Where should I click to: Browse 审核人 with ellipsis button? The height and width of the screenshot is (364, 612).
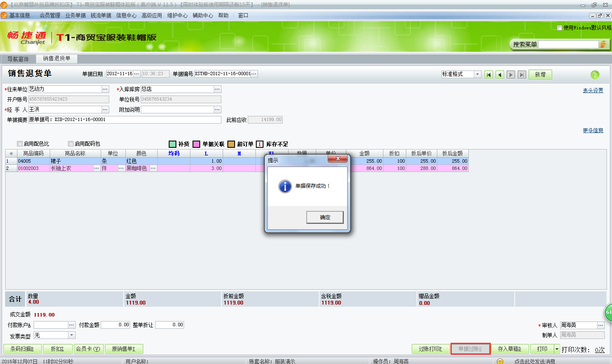click(x=601, y=325)
